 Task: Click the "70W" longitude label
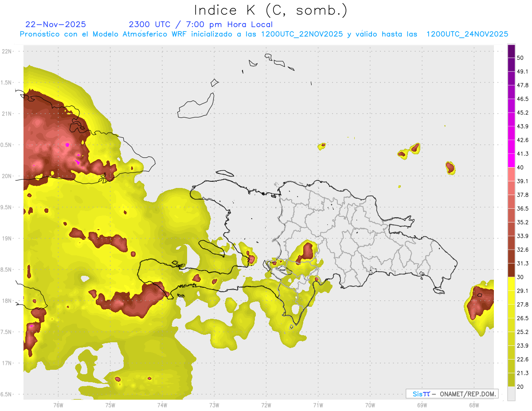pos(370,405)
